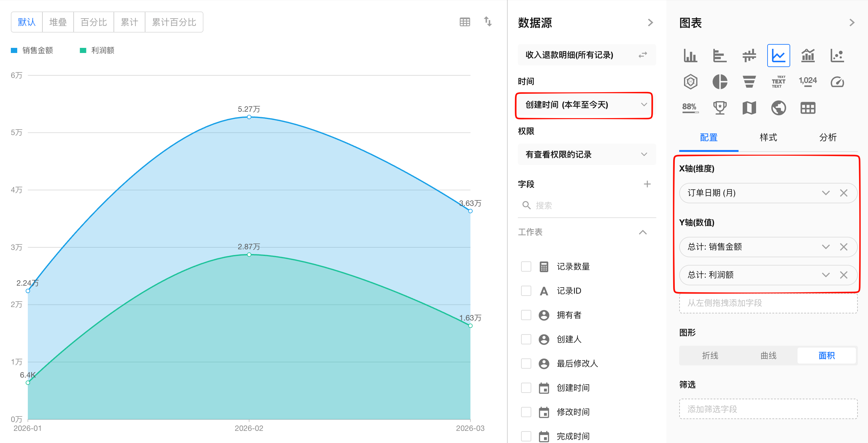868x443 pixels.
Task: Enable the 创建时间 field checkbox
Action: (x=526, y=388)
